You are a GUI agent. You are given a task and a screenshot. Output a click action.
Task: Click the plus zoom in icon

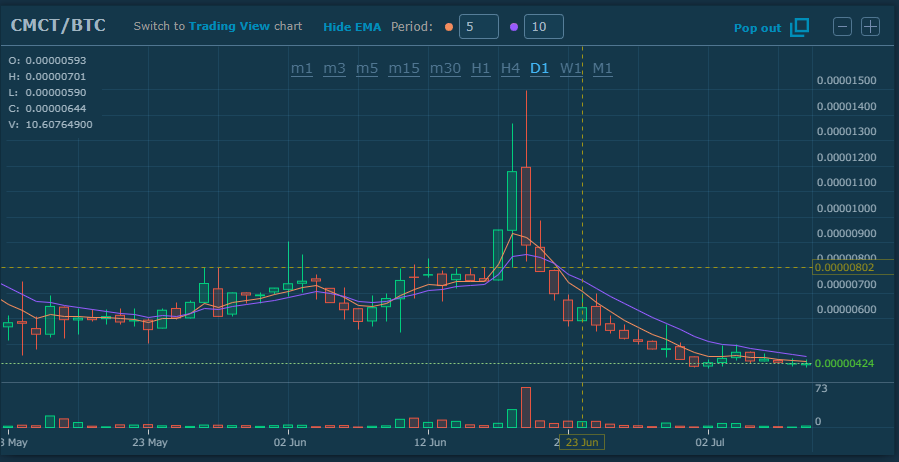870,27
